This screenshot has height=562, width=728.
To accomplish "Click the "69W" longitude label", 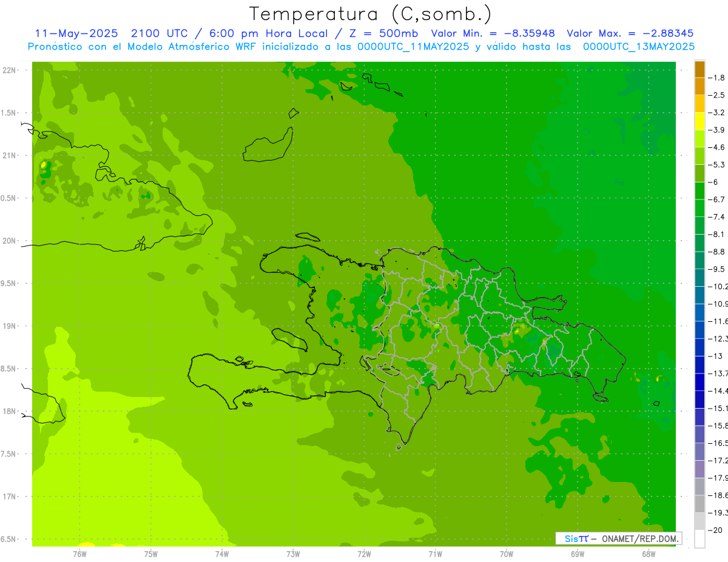I will [x=578, y=554].
